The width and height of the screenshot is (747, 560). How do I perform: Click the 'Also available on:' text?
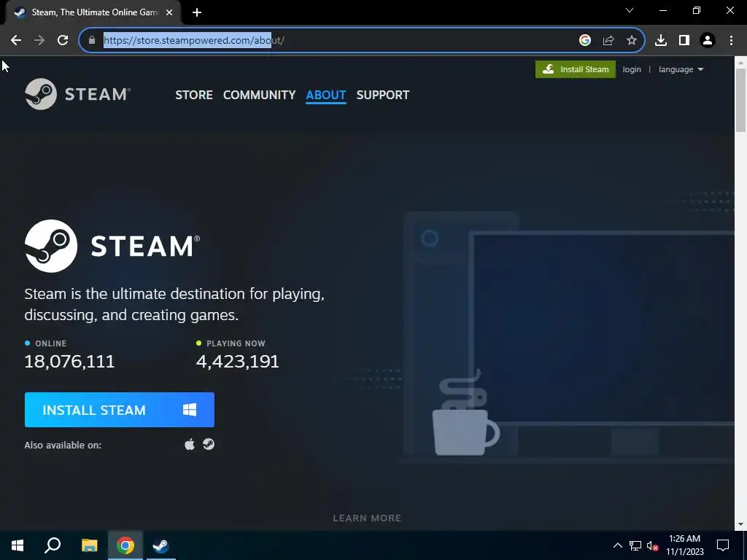click(x=63, y=446)
